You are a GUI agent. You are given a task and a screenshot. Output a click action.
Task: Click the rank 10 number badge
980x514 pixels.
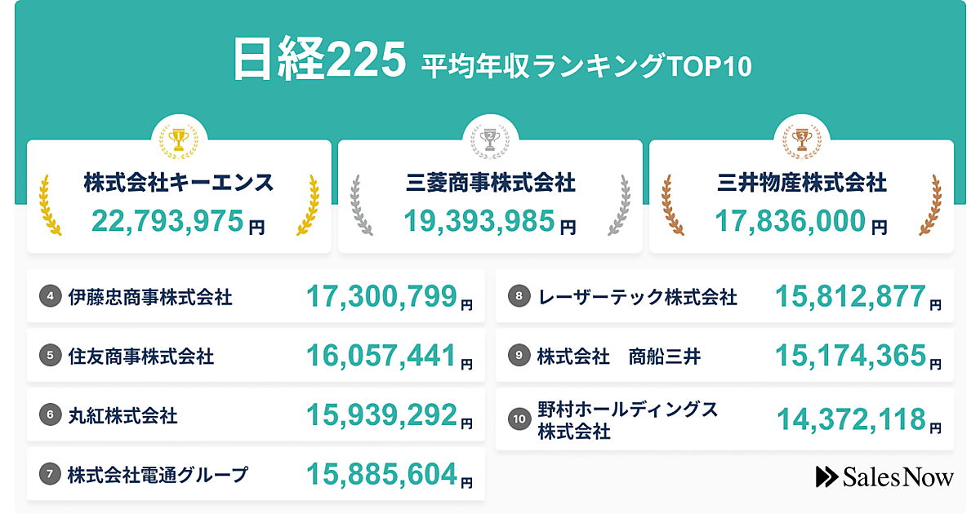(519, 419)
